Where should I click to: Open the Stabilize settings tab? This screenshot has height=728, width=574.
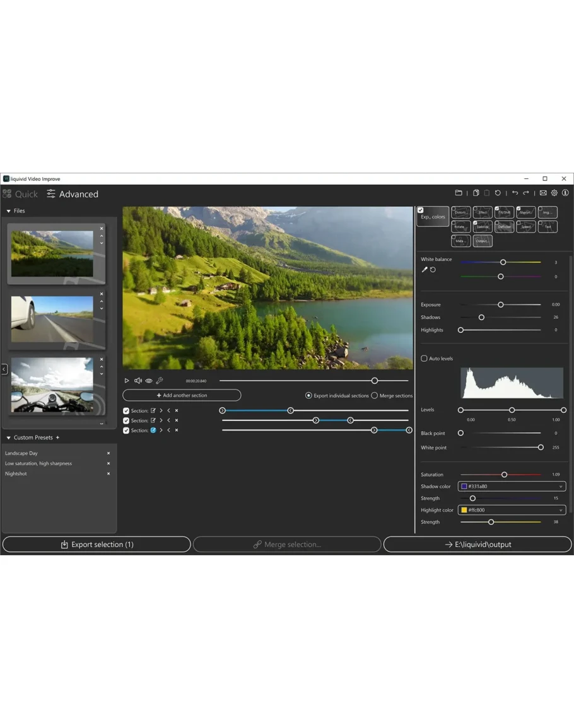[x=483, y=226]
